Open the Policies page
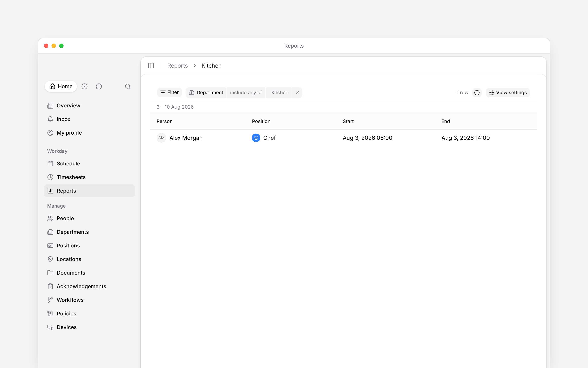The width and height of the screenshot is (588, 368). pyautogui.click(x=89, y=314)
